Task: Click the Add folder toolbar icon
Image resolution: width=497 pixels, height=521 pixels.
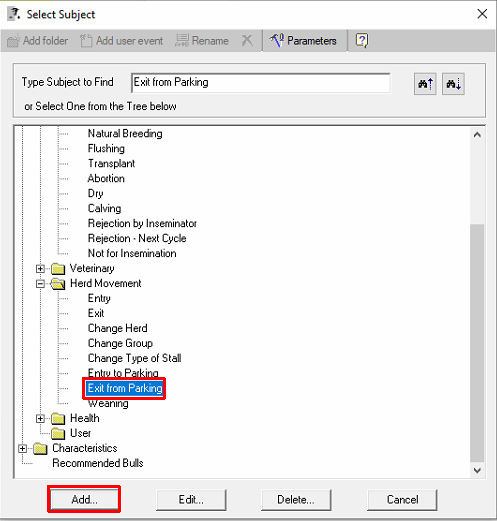Action: click(x=13, y=41)
